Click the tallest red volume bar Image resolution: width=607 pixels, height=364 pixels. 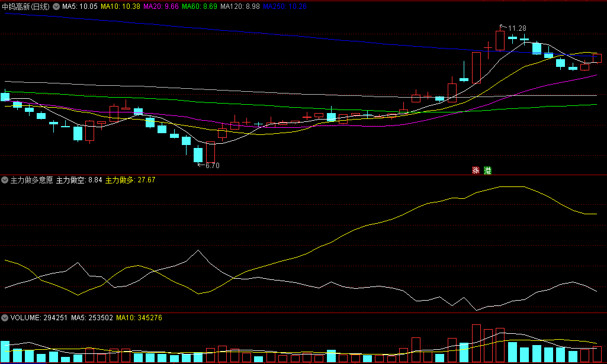[476, 343]
